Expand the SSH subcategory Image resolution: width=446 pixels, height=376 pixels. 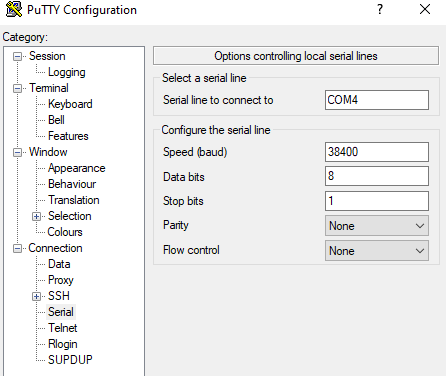click(x=36, y=296)
